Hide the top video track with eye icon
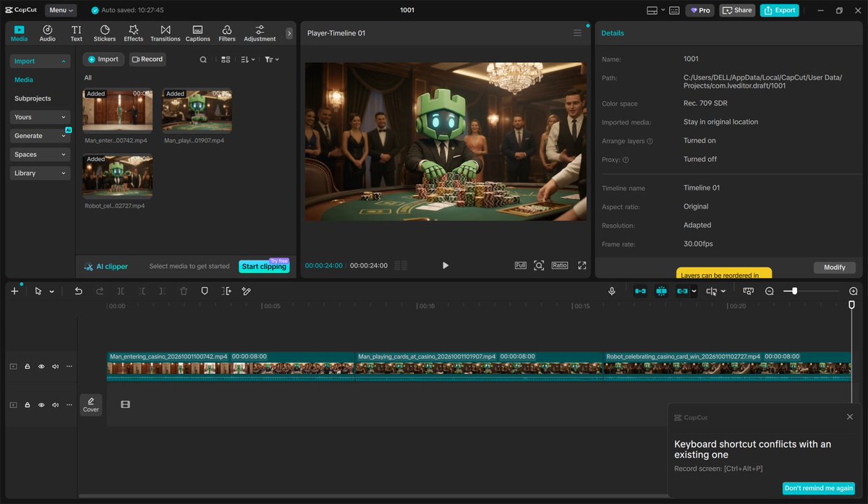The image size is (868, 504). (x=41, y=367)
